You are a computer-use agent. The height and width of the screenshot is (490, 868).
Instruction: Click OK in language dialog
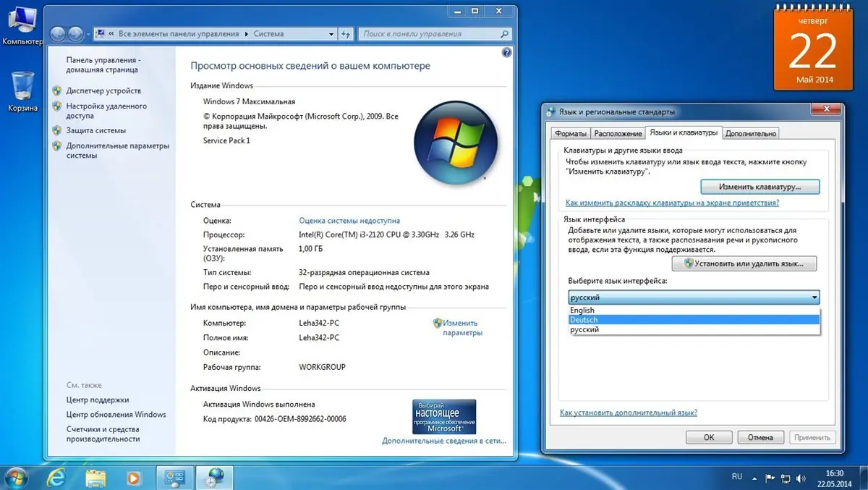pyautogui.click(x=709, y=437)
